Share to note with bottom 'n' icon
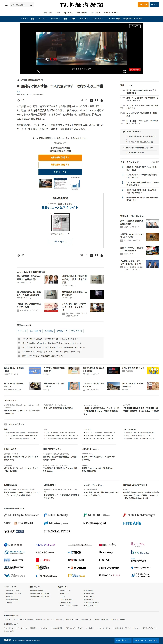 tap(86, 255)
